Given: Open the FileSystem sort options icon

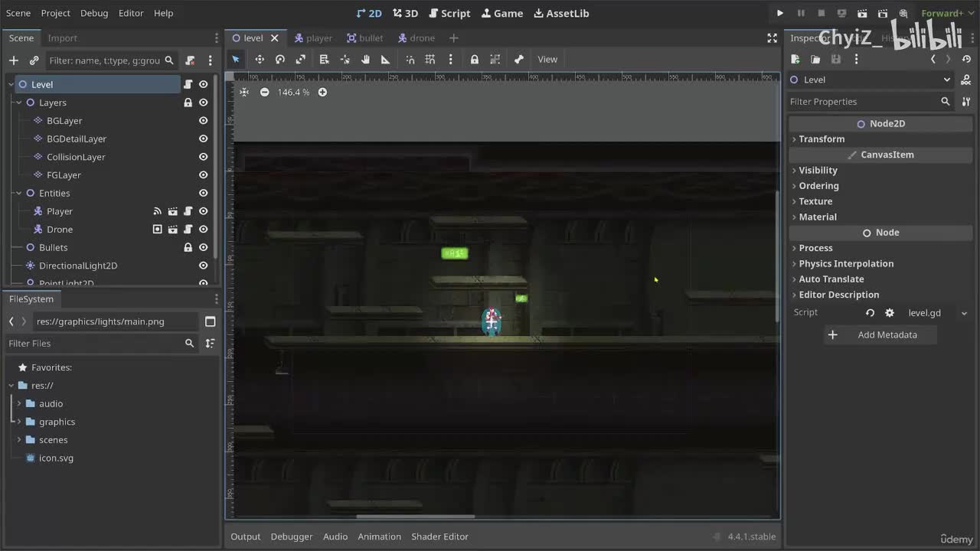Looking at the screenshot, I should [210, 344].
